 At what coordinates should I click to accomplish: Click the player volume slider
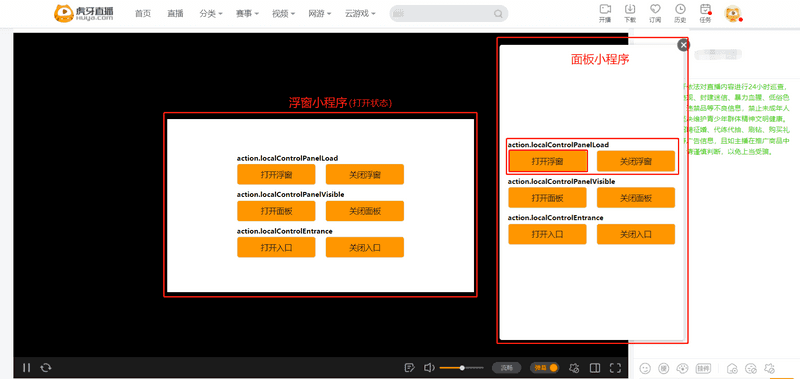point(461,367)
